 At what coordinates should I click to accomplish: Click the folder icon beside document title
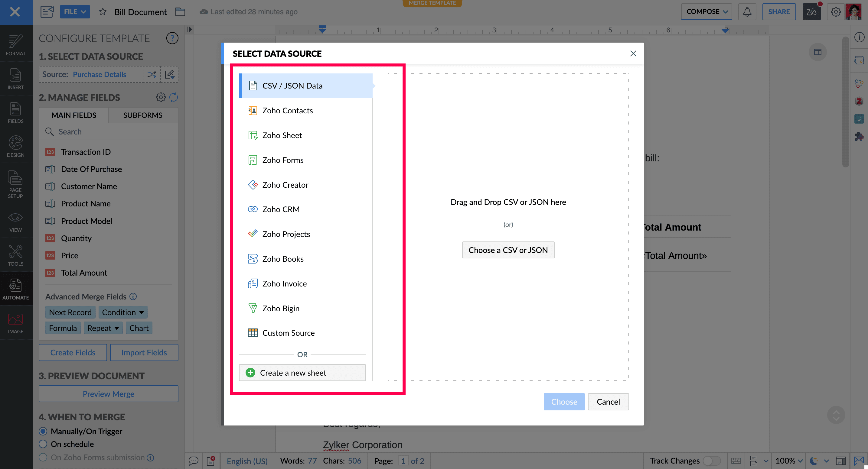point(180,12)
